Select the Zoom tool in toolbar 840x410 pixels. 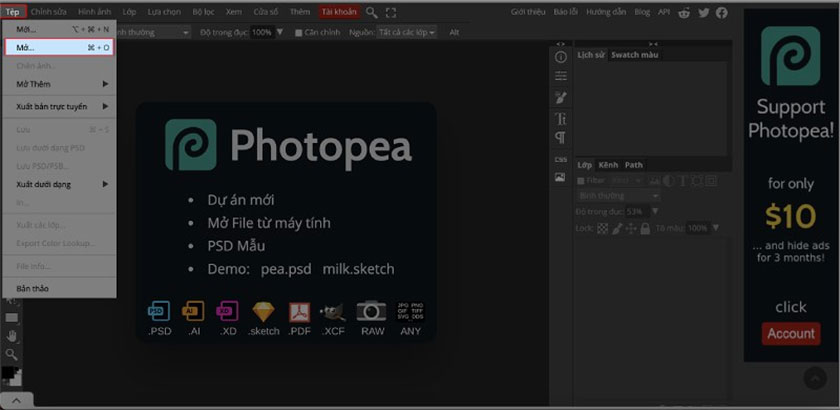point(12,354)
